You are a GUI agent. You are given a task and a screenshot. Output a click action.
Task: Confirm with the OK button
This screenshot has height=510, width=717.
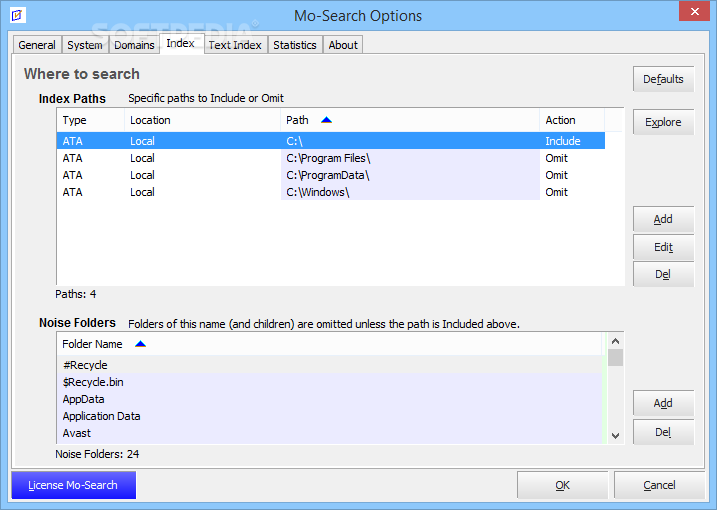[562, 485]
